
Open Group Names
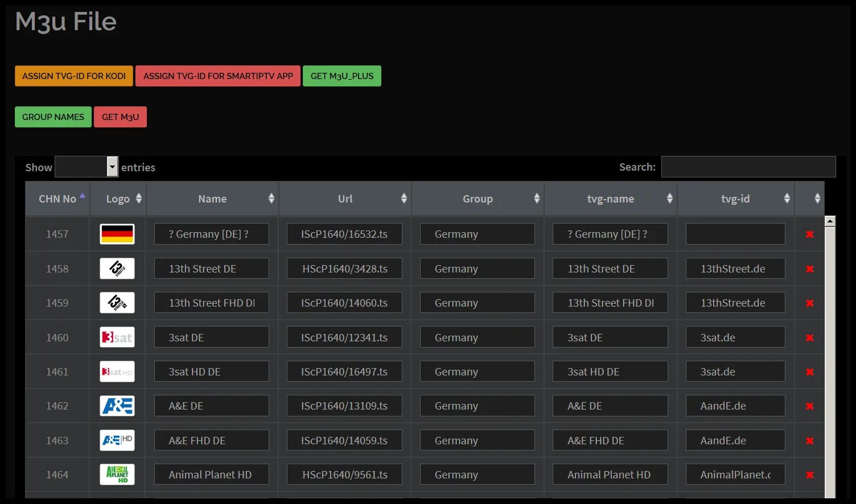(x=53, y=117)
